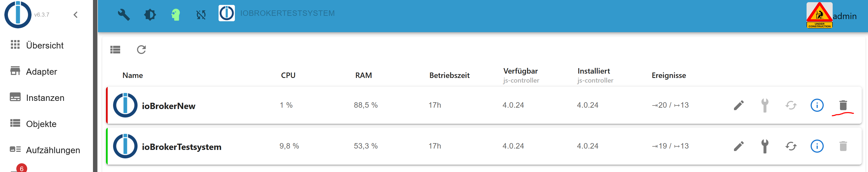The width and height of the screenshot is (868, 172).
Task: Open the Übersicht overview page
Action: point(45,45)
